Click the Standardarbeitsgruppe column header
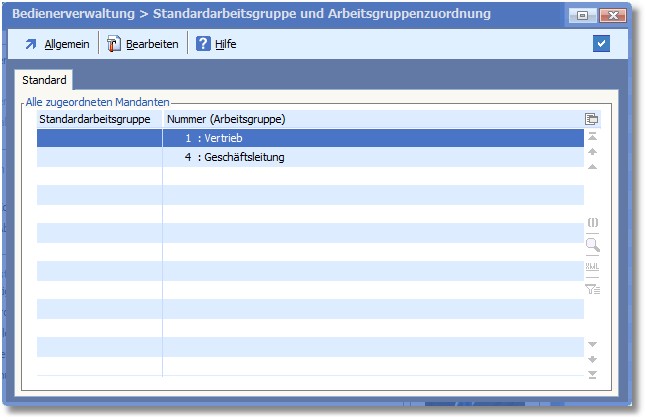 94,119
